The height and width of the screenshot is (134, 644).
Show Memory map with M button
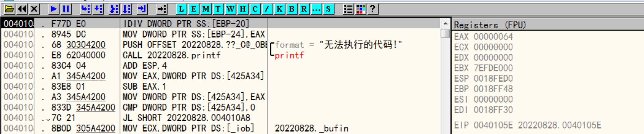click(x=206, y=9)
